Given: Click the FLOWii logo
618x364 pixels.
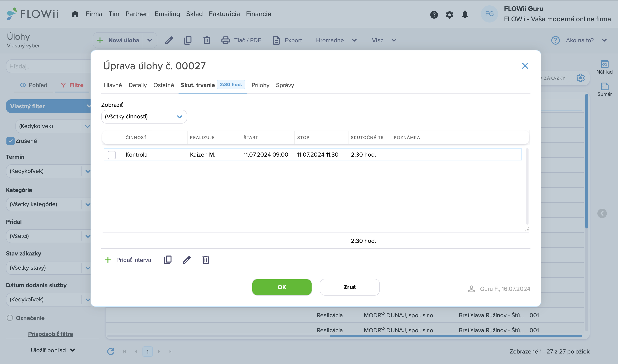Looking at the screenshot, I should 33,14.
